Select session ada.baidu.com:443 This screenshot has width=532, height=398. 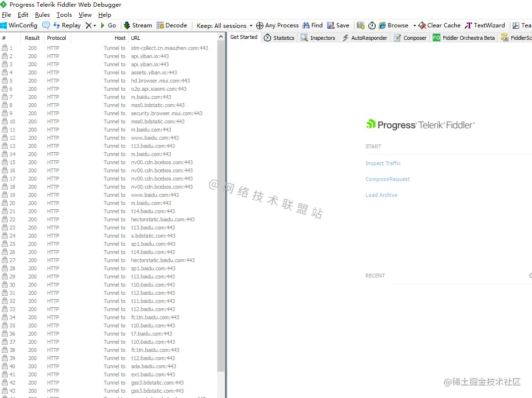point(108,366)
